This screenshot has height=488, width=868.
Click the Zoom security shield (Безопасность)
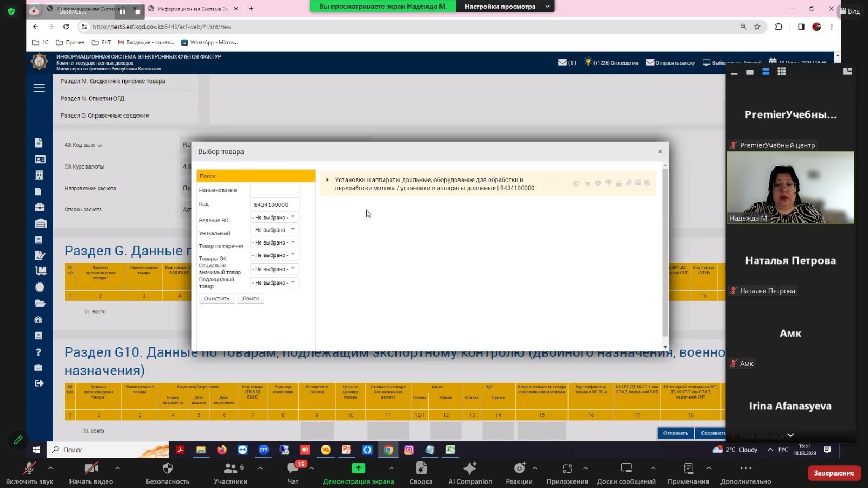[168, 473]
